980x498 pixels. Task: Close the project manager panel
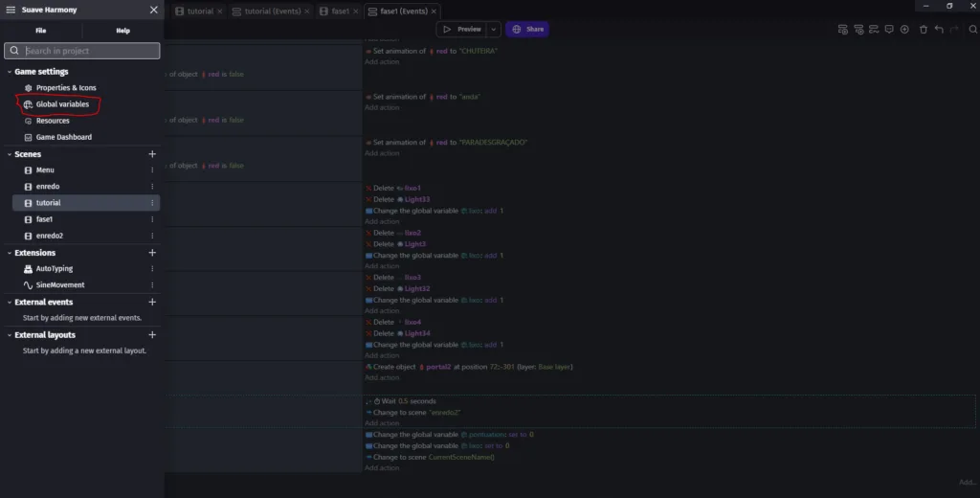pyautogui.click(x=154, y=10)
